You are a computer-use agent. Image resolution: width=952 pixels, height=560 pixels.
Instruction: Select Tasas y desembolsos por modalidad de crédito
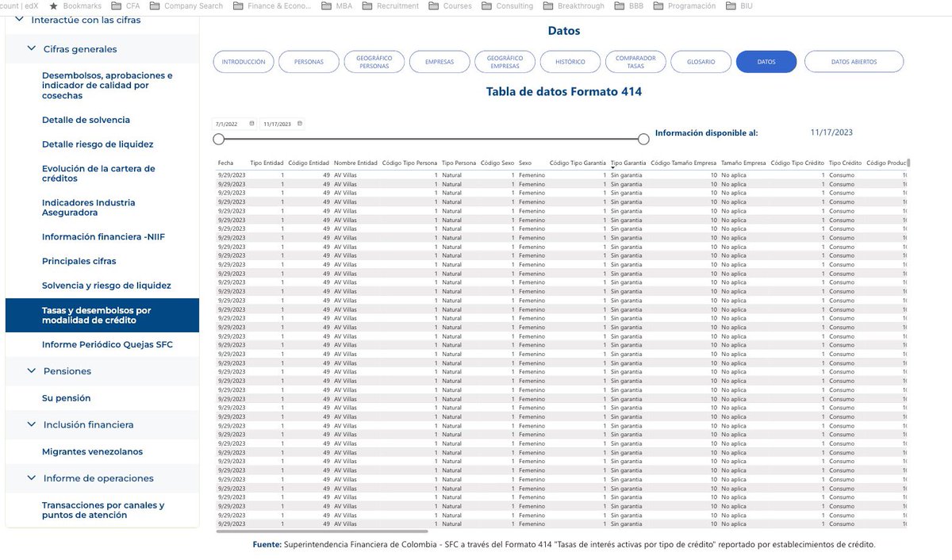tap(102, 315)
